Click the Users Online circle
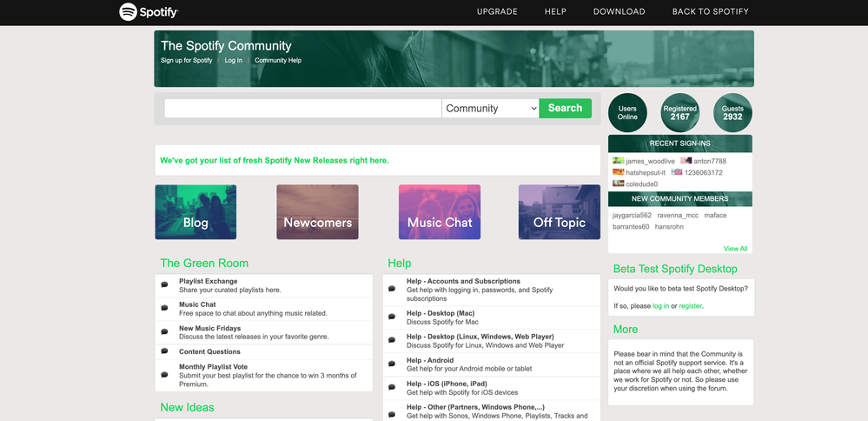This screenshot has width=868, height=421. click(x=627, y=112)
